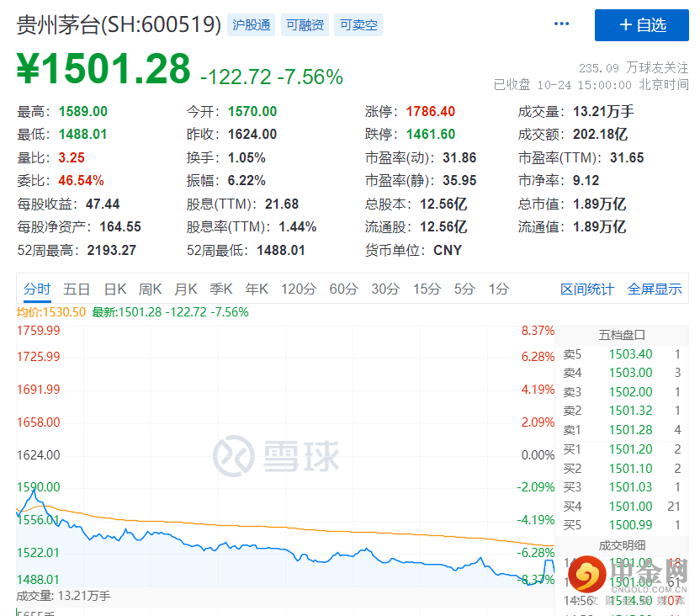Click the 可融资 tag
This screenshot has height=616, width=700.
pos(305,25)
